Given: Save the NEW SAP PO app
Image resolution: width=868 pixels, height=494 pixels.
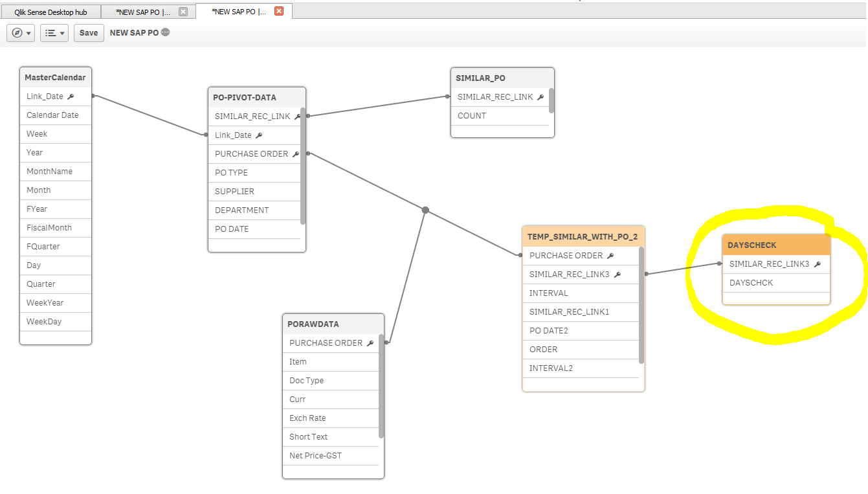Looking at the screenshot, I should point(89,33).
